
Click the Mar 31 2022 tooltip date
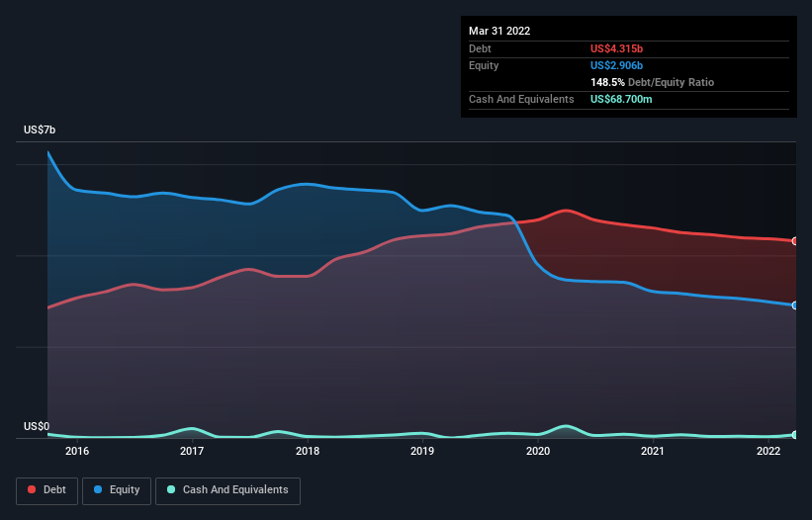(x=499, y=31)
